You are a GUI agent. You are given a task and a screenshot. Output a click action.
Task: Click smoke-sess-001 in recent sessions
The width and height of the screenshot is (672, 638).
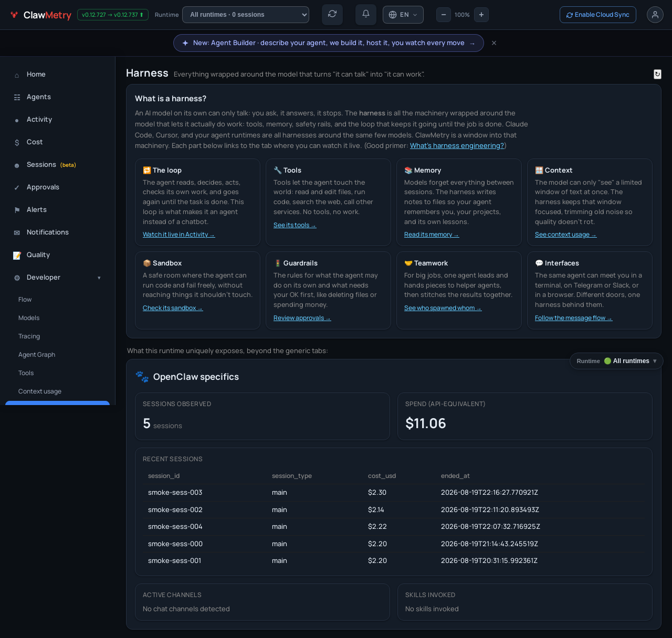174,561
